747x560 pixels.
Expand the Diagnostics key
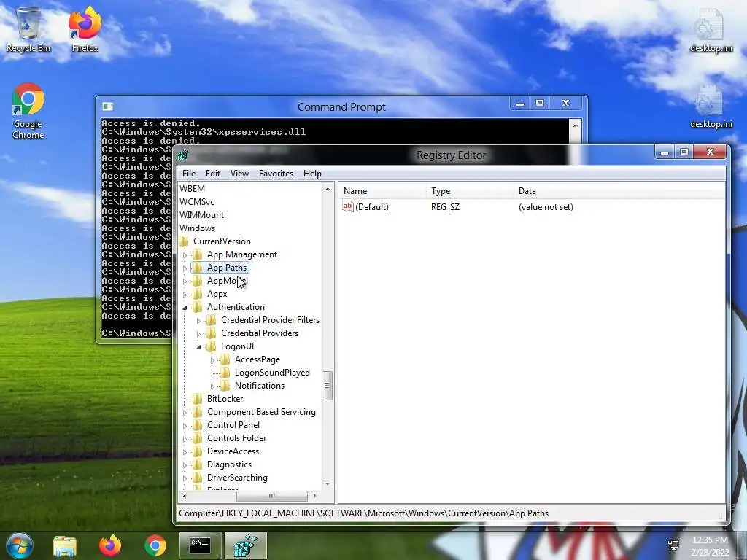[185, 465]
